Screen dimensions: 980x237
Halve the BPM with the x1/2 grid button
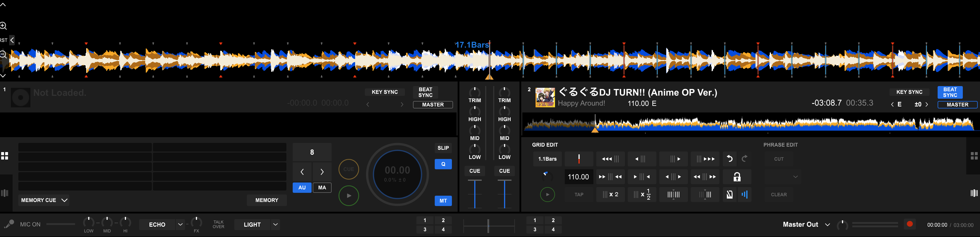(x=642, y=195)
